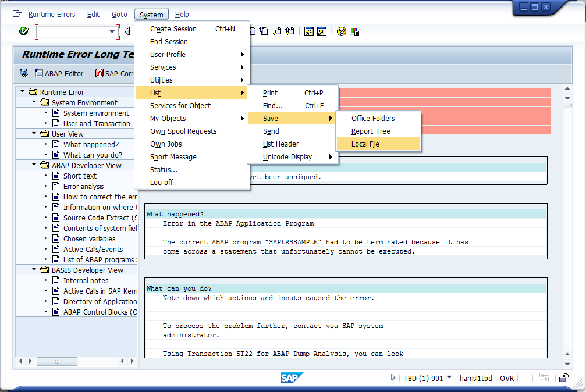Screen dimensions: 586x392
Task: Toggle the OVR insert mode indicator
Action: pyautogui.click(x=507, y=378)
